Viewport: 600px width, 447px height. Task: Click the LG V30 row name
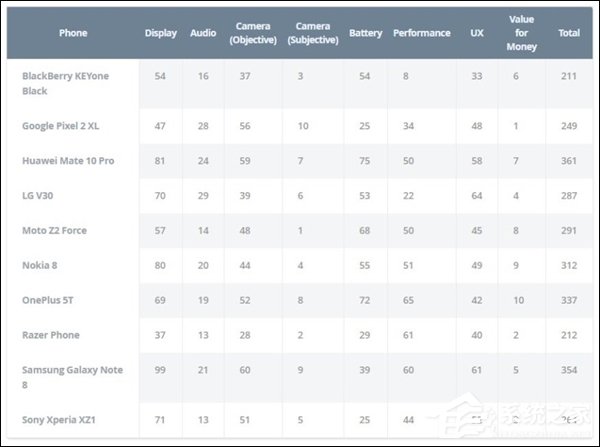tap(38, 196)
